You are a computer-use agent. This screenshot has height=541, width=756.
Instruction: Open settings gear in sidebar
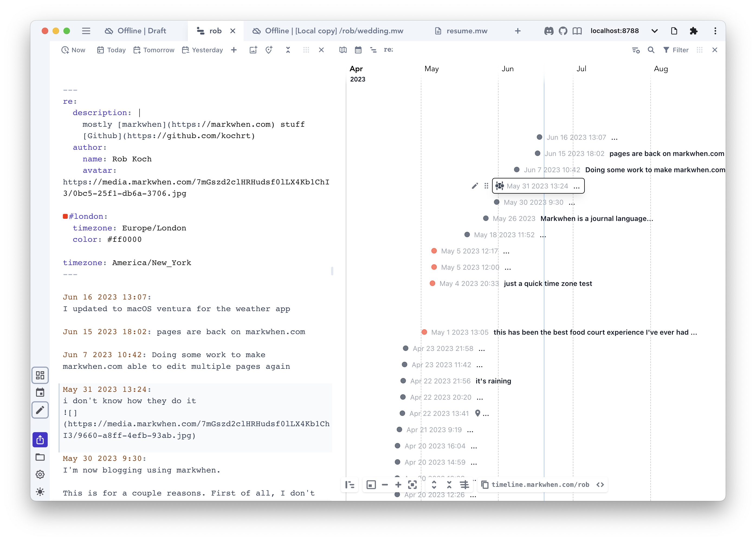pos(40,474)
